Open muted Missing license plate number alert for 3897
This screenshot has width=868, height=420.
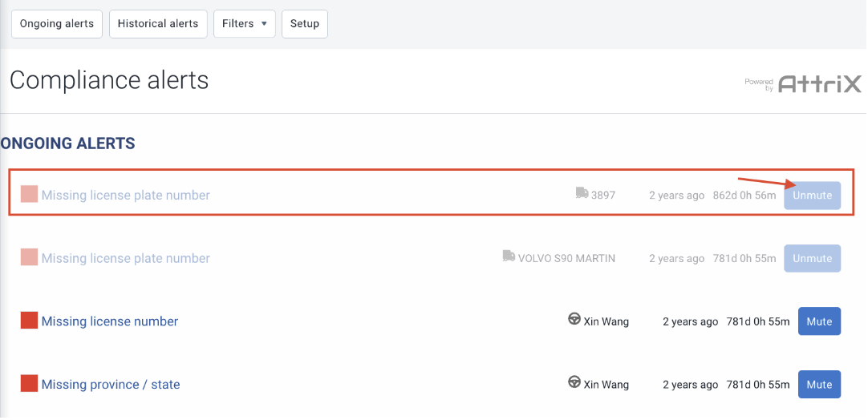pos(126,196)
